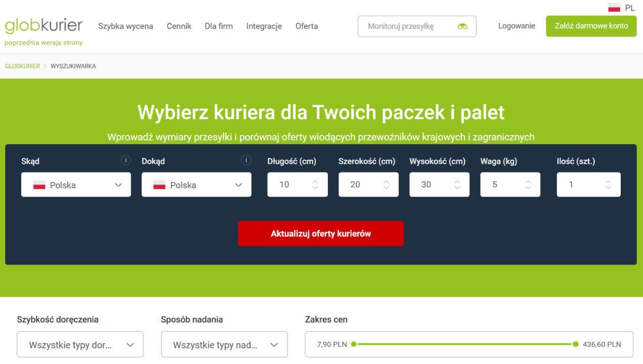Click flag icon in Skąd country field

(39, 185)
